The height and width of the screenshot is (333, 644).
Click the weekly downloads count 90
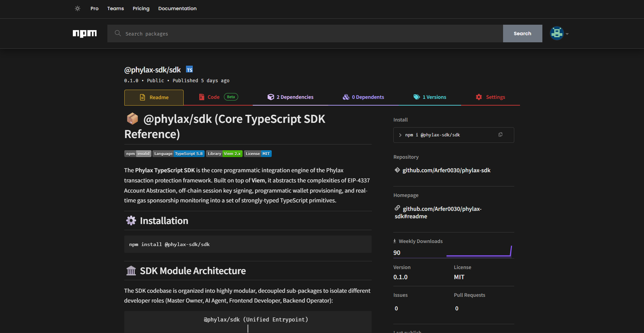pyautogui.click(x=397, y=253)
